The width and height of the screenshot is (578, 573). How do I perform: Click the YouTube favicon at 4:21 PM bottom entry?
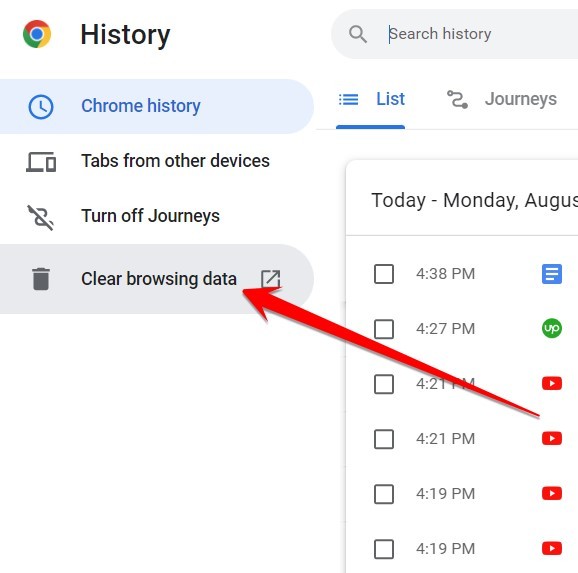point(552,438)
